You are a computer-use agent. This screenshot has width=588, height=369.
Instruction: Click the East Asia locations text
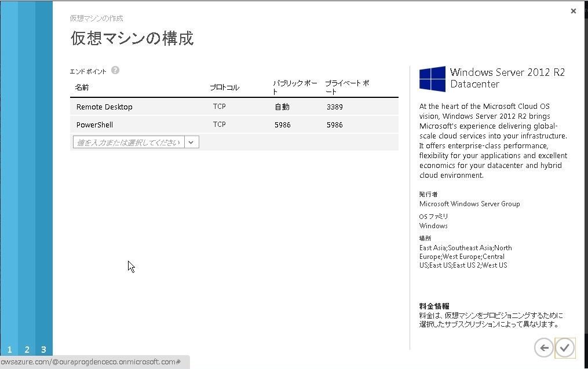(x=465, y=257)
